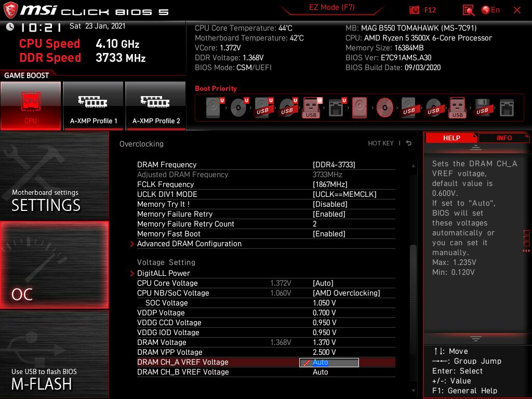The image size is (532, 399).
Task: Open the SETTINGS motherboard settings section
Action: pyautogui.click(x=54, y=176)
